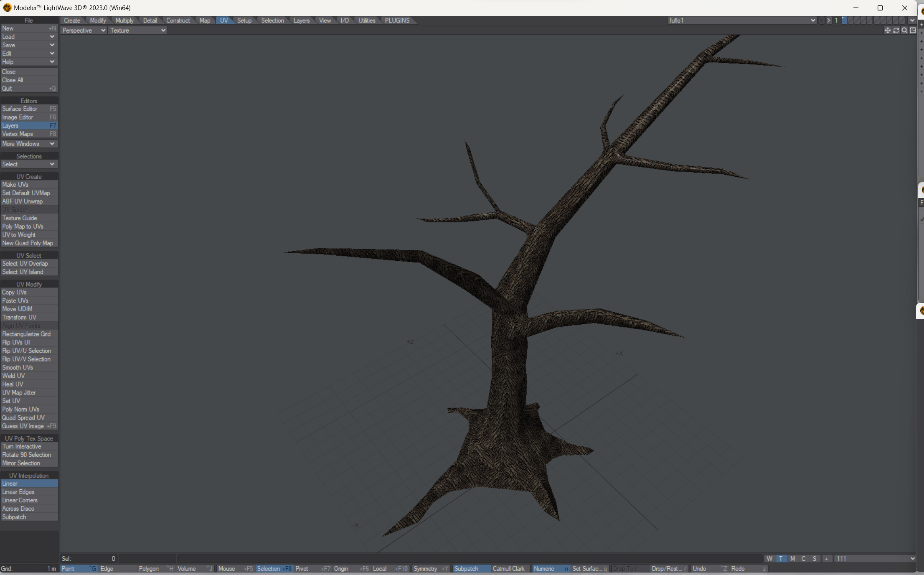Viewport: 924px width, 575px height.
Task: Switch to the Modify tab
Action: point(98,20)
